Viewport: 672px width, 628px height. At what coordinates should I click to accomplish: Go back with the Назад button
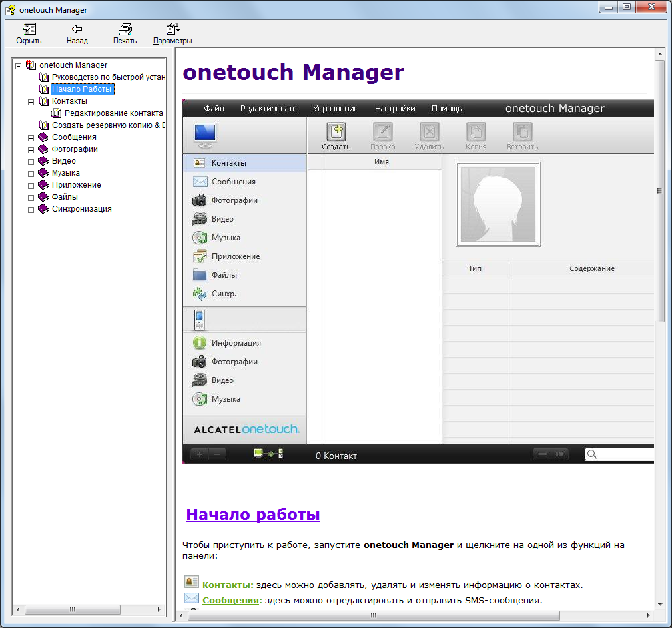(77, 33)
